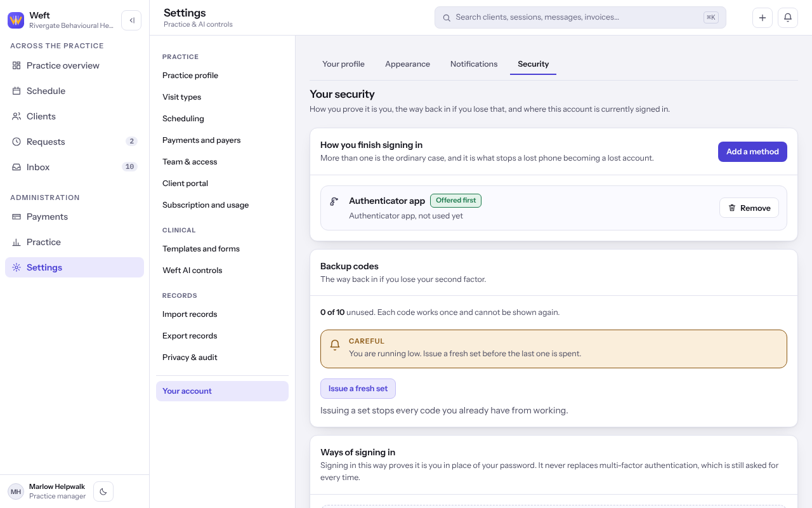Switch to the Your profile tab

(x=343, y=64)
